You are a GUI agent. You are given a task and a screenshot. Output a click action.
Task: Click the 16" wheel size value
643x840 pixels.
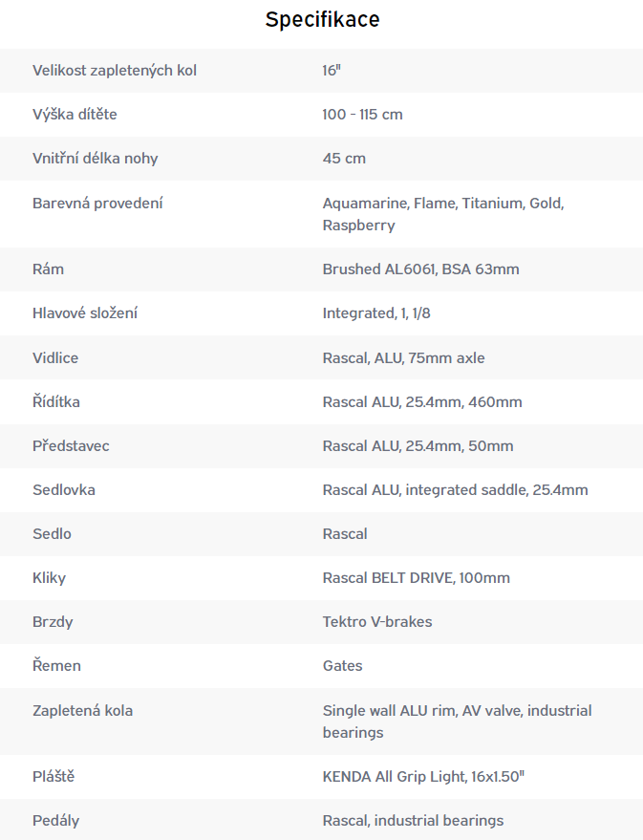click(332, 71)
